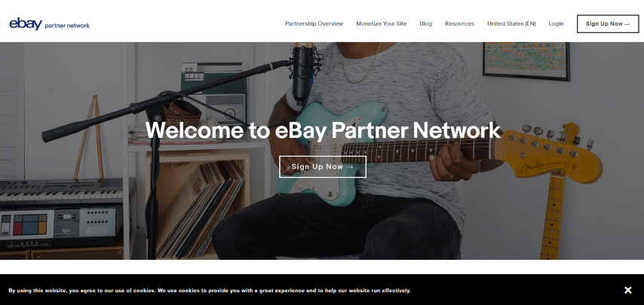Click the cookie usage notice text

[210, 291]
